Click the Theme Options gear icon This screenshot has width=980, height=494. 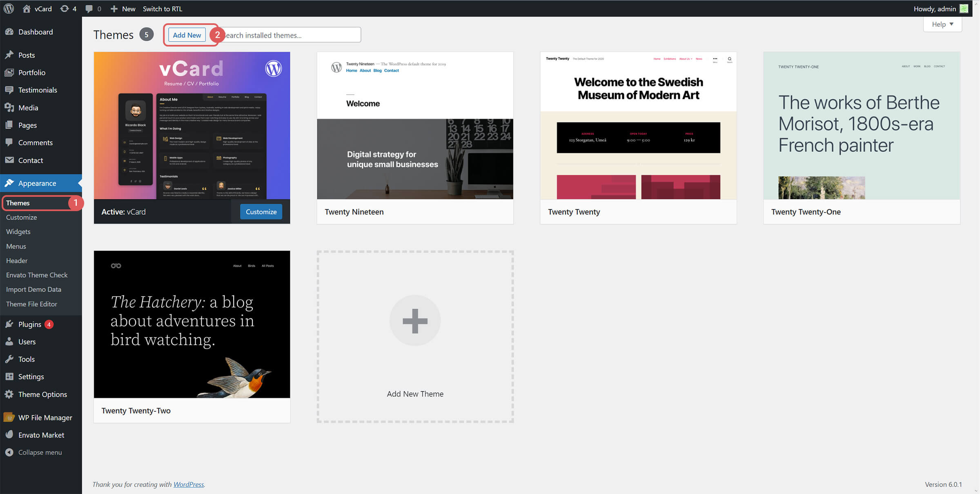pos(9,394)
